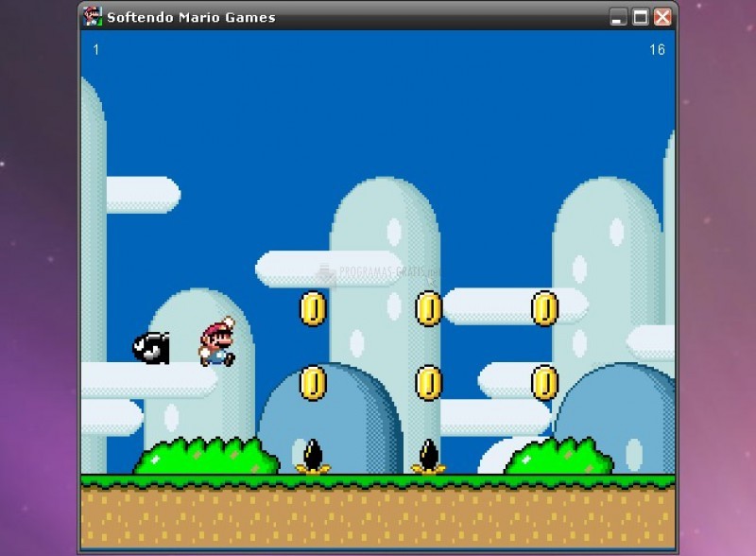Viewport: 756px width, 556px height.
Task: Click the "Softendo Mario Games" window title
Action: [191, 17]
